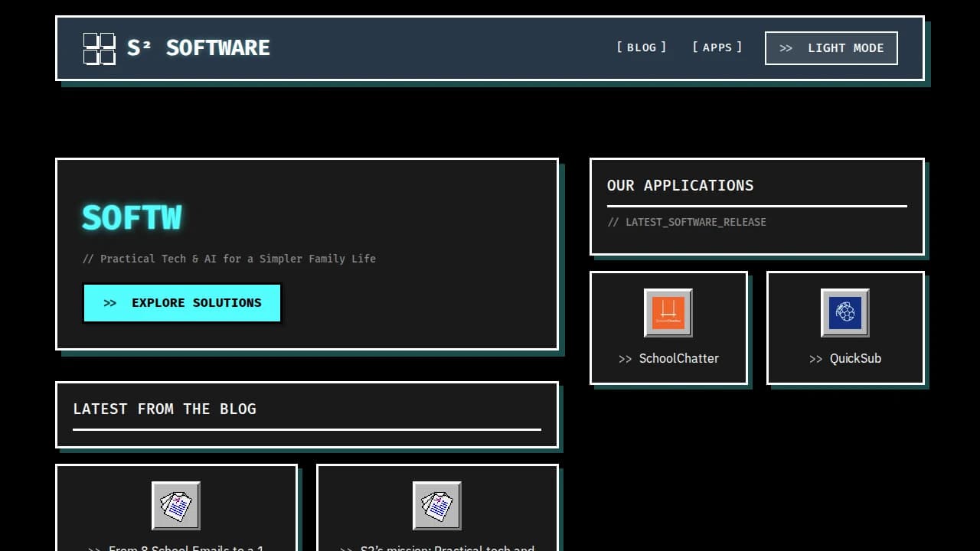The image size is (980, 551).
Task: Click the QuickSub app card
Action: coord(844,328)
